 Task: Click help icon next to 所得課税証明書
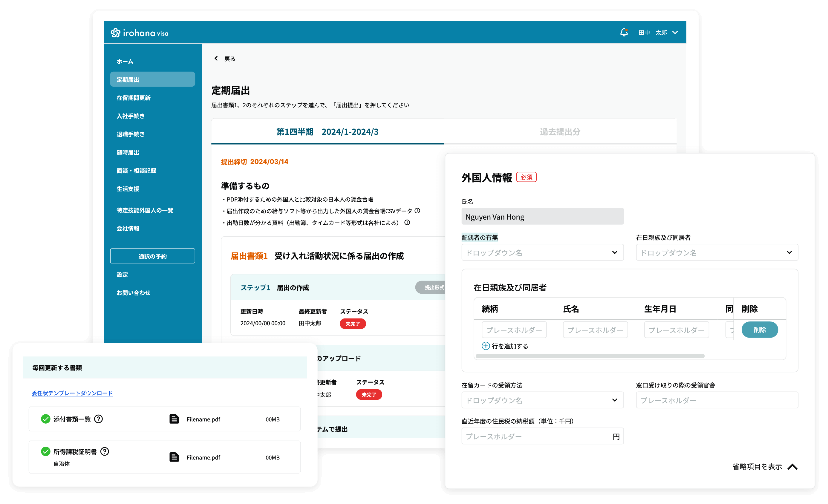pos(105,451)
